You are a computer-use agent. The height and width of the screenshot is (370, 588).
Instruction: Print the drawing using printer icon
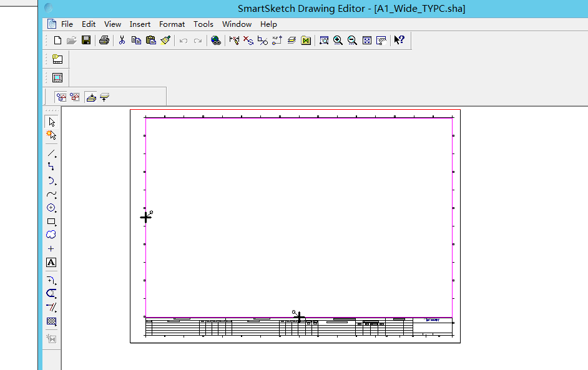point(104,40)
